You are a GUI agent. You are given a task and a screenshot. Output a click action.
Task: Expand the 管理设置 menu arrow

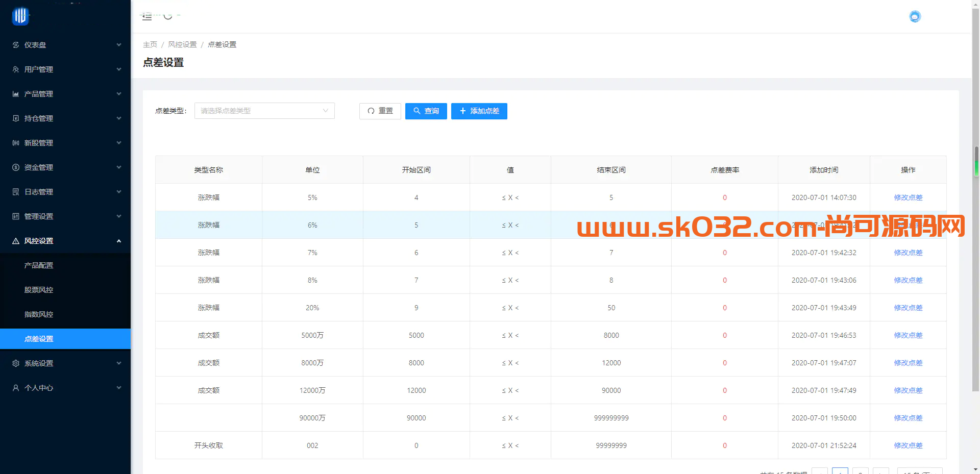coord(119,216)
